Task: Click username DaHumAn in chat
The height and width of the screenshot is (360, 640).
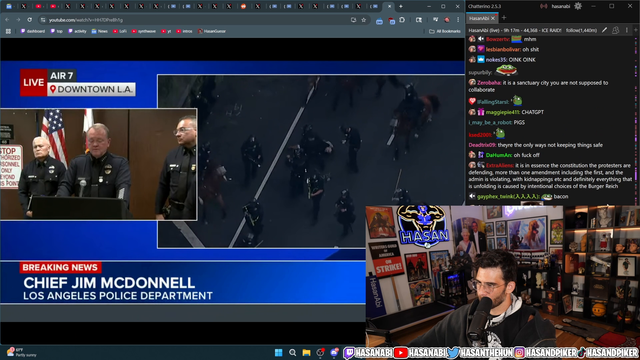Action: coord(499,155)
